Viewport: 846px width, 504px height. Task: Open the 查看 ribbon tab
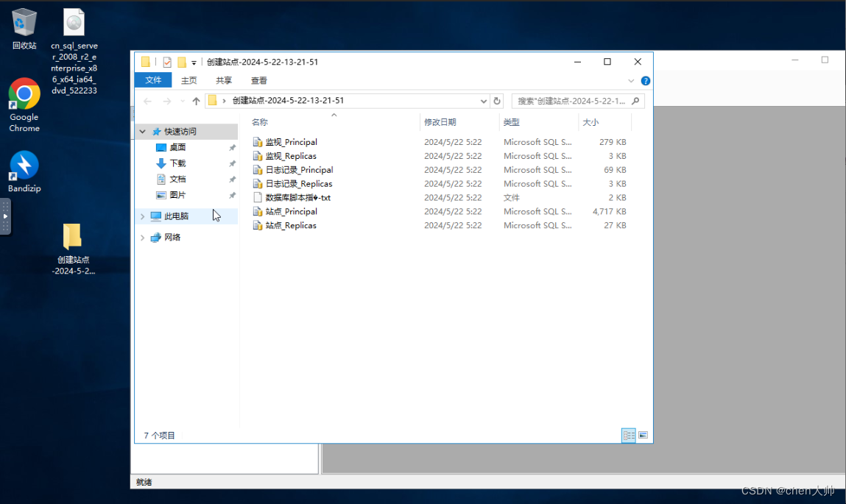point(259,80)
